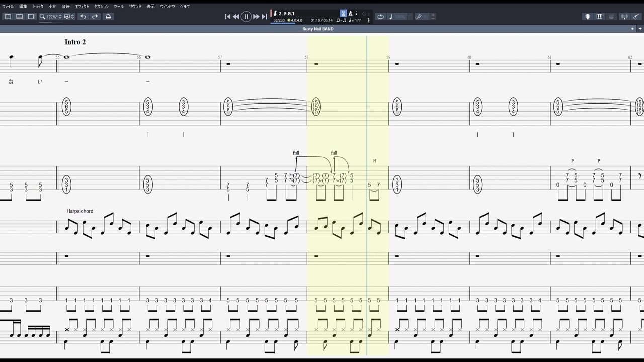Show the keyboard view

599,17
